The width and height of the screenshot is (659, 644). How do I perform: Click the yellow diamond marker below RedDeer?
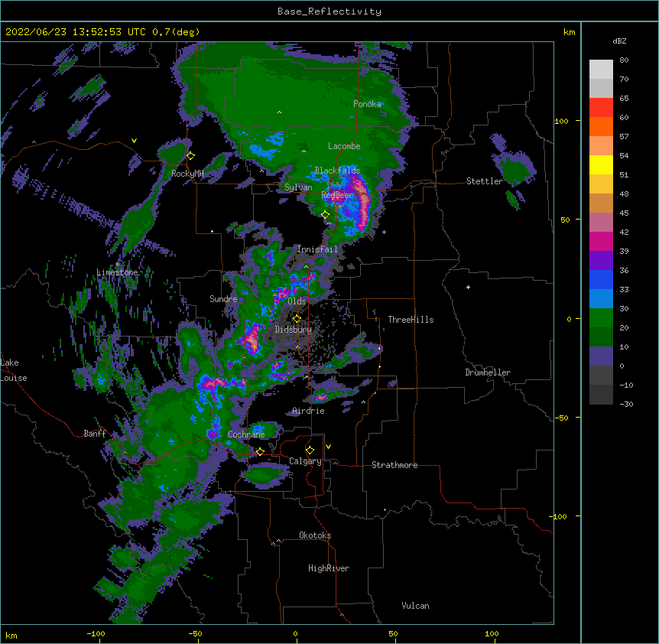(325, 215)
